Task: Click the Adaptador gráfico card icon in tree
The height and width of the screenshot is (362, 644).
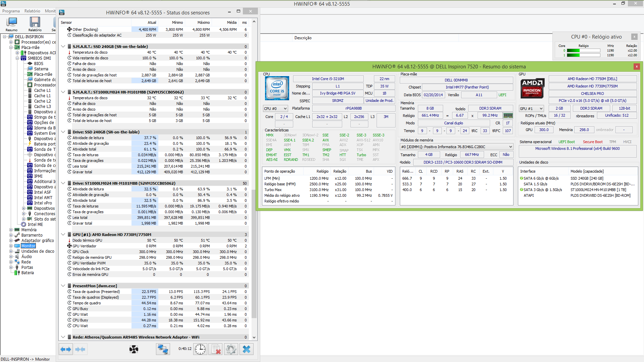Action: point(17,240)
